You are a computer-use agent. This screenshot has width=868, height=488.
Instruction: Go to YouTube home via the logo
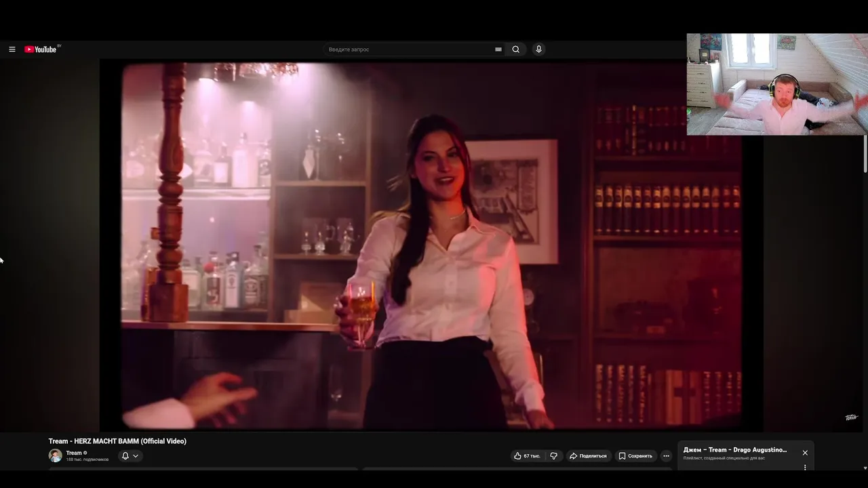[42, 49]
